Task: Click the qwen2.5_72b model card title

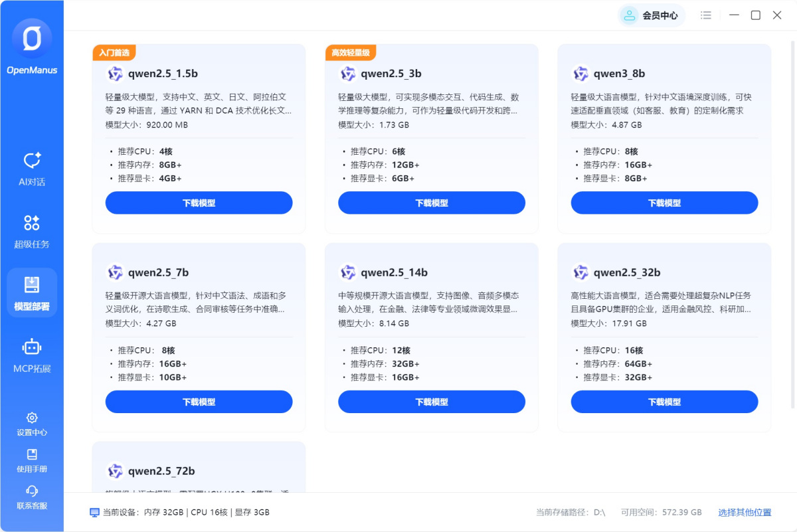Action: click(x=161, y=471)
